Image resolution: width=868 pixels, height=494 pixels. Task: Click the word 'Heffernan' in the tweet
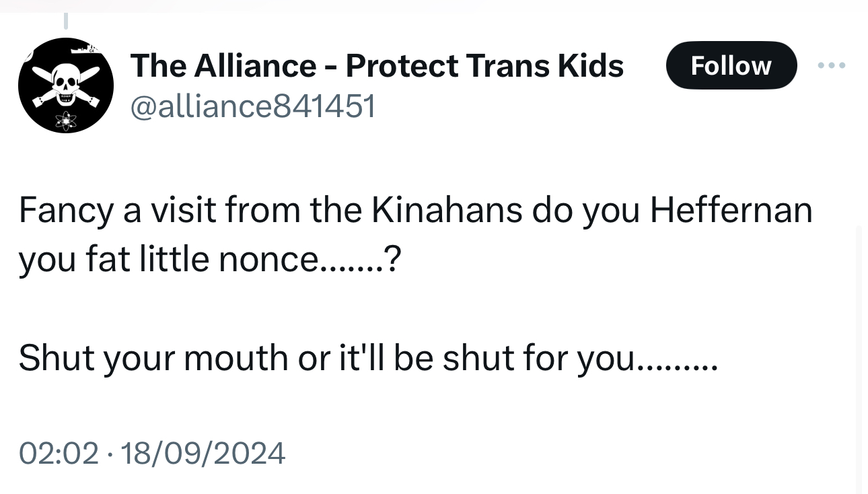coord(731,211)
